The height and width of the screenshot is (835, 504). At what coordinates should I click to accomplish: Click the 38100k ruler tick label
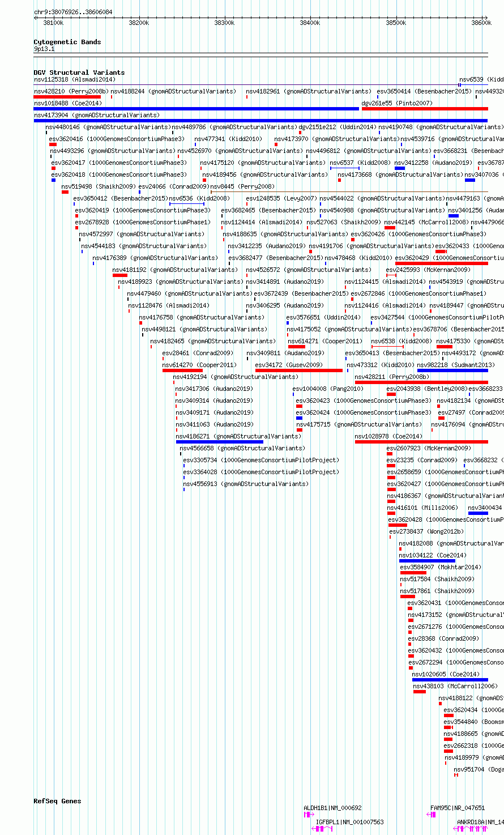(x=53, y=23)
